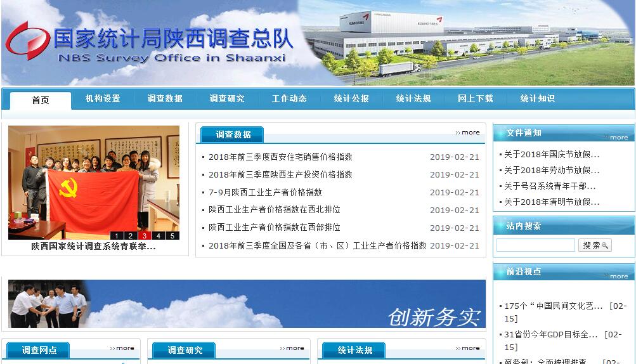Open 陕西工业生产者价格指数在西北排位 article
Image resolution: width=636 pixels, height=364 pixels.
(x=274, y=210)
